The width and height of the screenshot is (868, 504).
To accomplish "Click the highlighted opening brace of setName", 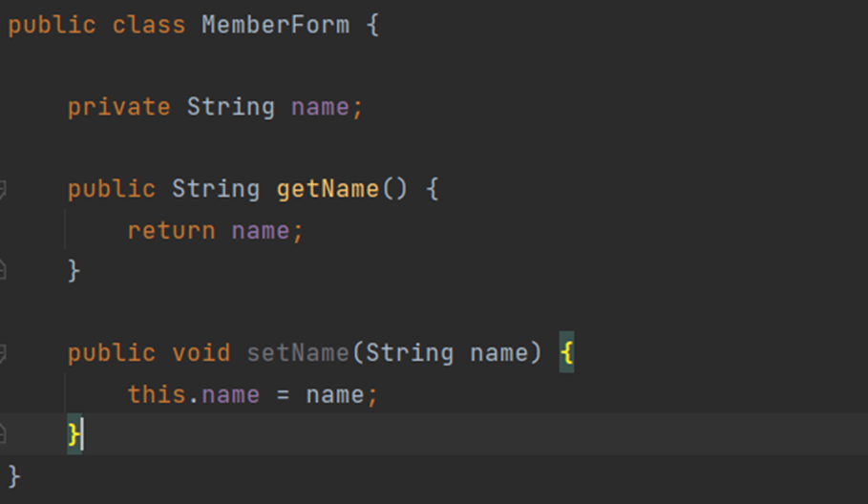I will [x=566, y=352].
